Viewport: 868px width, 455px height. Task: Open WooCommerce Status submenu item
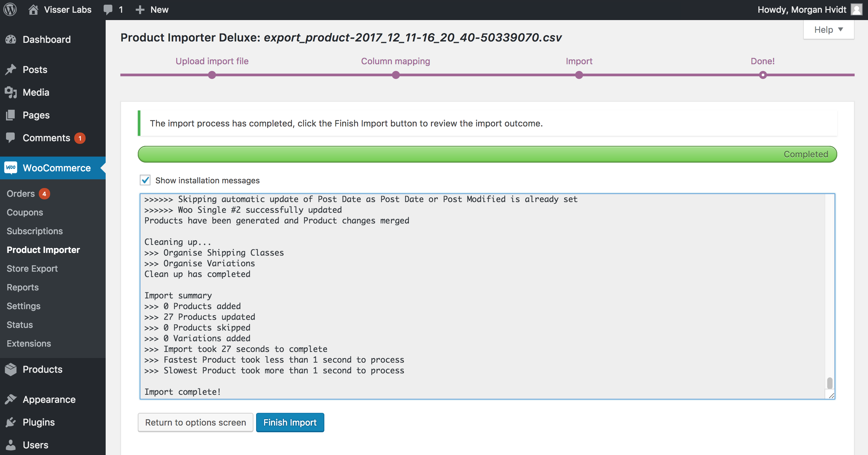(x=19, y=325)
